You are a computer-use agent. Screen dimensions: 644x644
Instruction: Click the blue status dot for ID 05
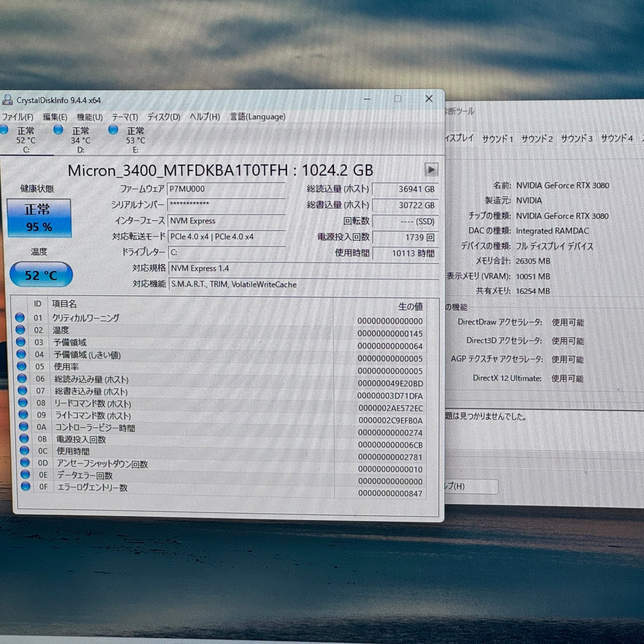coord(21,366)
